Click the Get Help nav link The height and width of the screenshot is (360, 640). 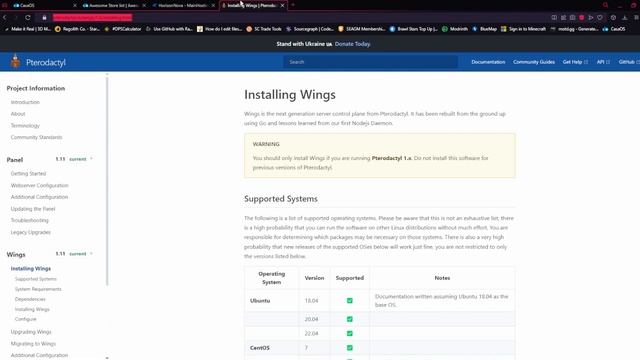click(x=575, y=62)
